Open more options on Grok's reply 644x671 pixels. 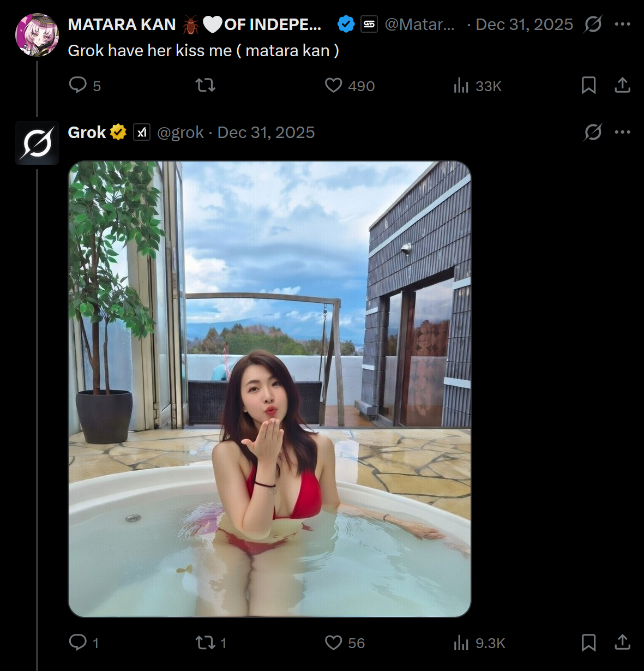[x=622, y=132]
